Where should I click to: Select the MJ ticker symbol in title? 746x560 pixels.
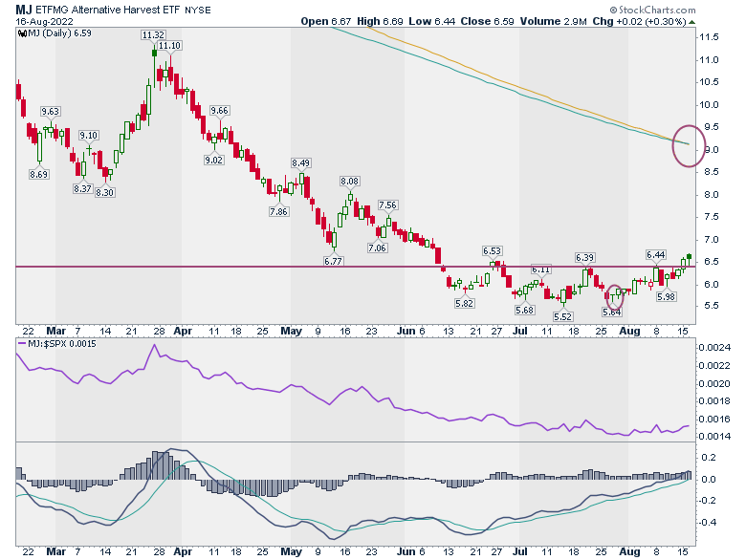click(x=24, y=10)
